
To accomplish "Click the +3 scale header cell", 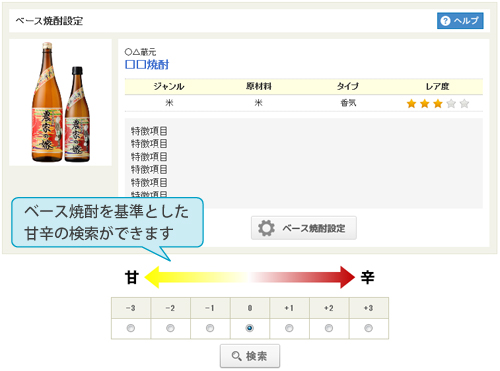I will tap(369, 308).
